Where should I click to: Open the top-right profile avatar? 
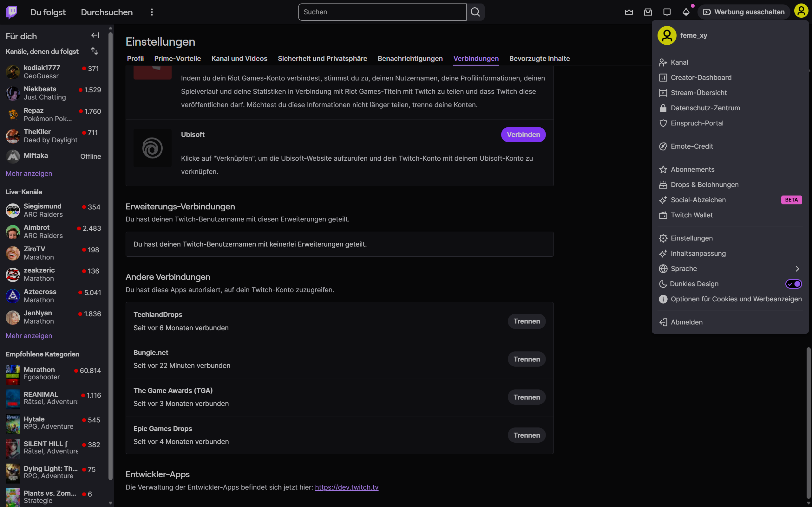pos(801,11)
